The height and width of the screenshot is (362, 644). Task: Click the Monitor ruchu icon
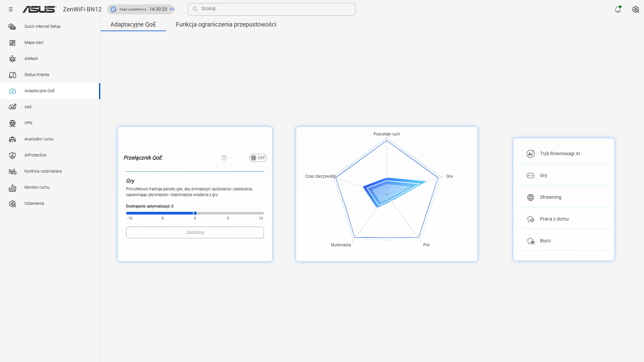(x=12, y=188)
